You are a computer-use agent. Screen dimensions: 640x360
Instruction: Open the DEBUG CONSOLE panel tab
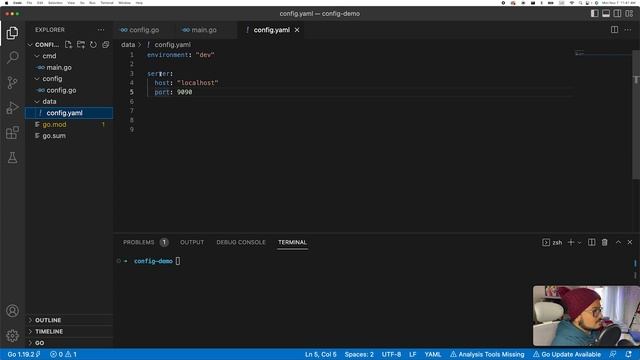pyautogui.click(x=241, y=242)
